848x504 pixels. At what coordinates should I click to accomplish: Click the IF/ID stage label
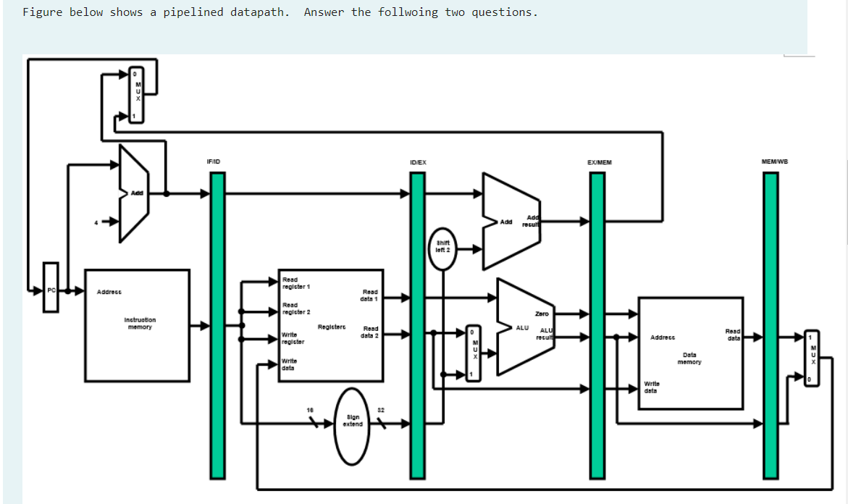click(212, 162)
